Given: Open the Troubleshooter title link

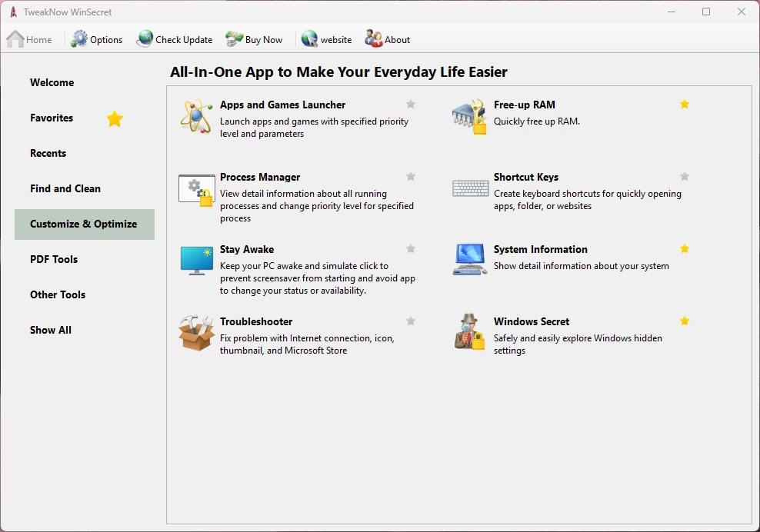Looking at the screenshot, I should click(256, 321).
